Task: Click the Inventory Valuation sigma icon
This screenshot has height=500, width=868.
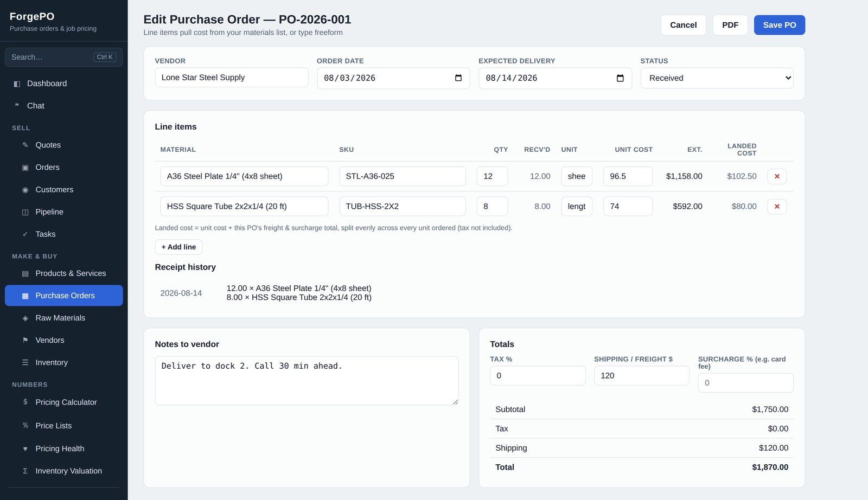Action: point(25,471)
